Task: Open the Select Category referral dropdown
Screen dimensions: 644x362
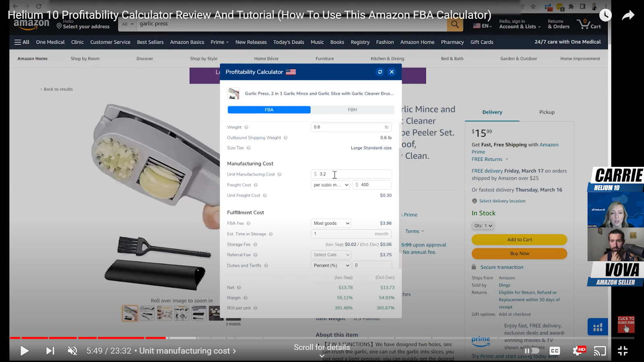Action: (331, 255)
